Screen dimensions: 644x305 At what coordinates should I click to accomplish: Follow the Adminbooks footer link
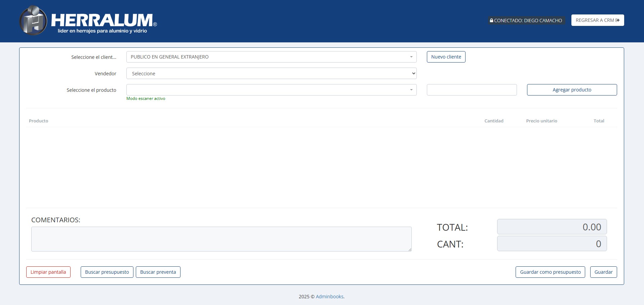point(329,297)
